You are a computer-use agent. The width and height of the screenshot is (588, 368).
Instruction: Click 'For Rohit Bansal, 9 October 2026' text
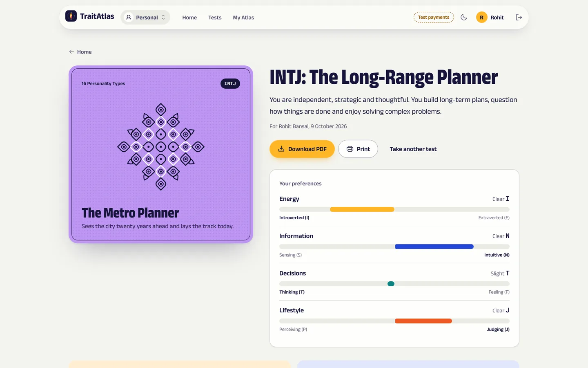(x=308, y=126)
